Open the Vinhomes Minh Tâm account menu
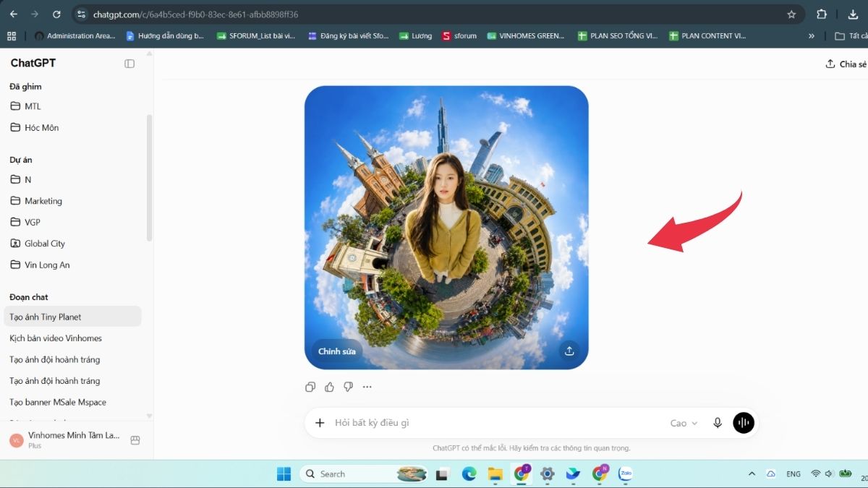868x488 pixels. 65,440
